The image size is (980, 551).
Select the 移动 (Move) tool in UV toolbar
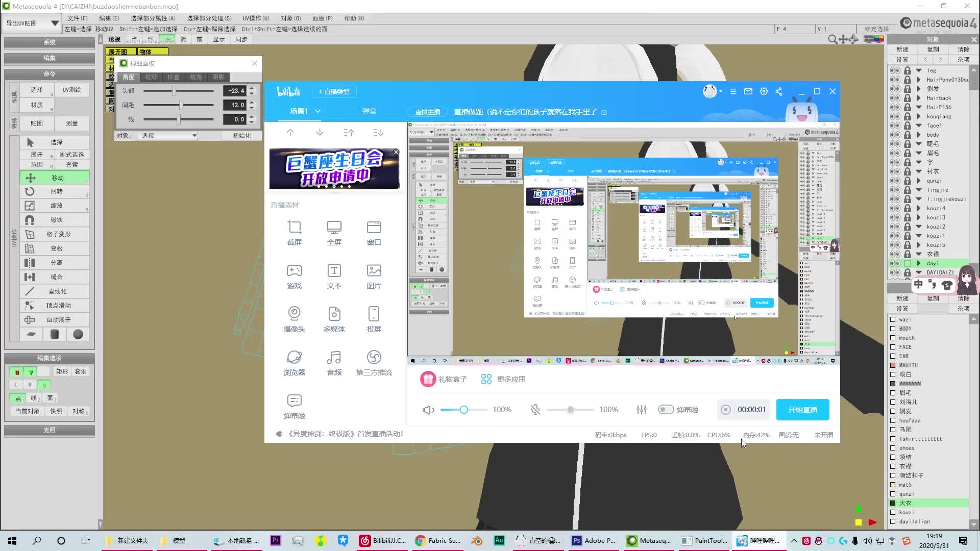point(55,178)
